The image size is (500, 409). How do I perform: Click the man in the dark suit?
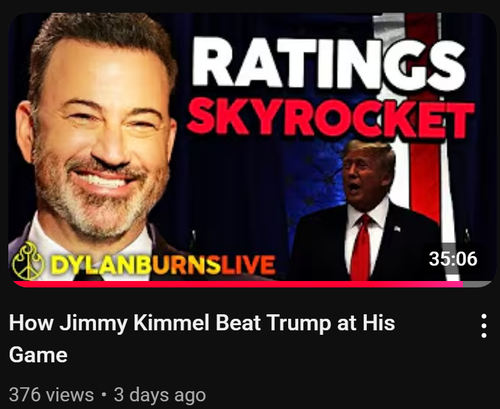367,213
